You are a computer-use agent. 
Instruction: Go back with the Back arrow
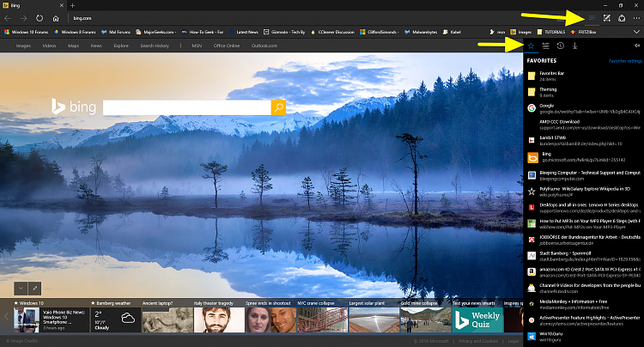8,18
